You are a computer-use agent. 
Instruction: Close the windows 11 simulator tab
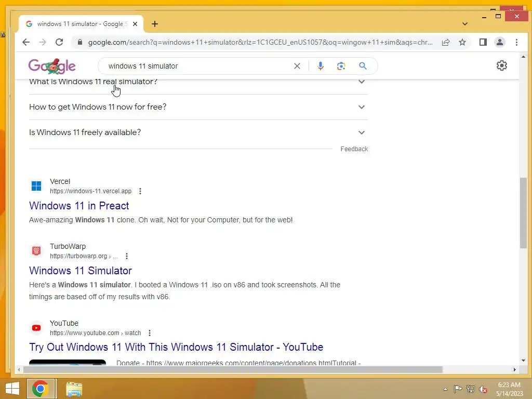point(135,24)
